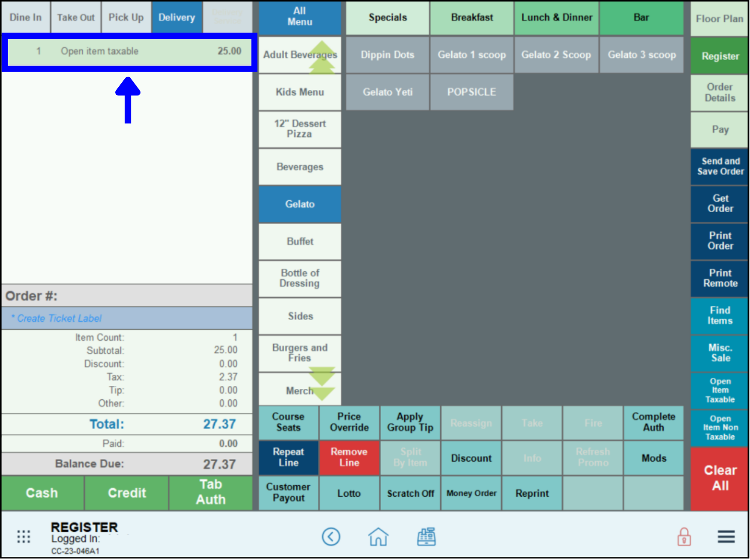Screen dimensions: 750x560
Task: Open the cash register icon
Action: click(x=426, y=537)
